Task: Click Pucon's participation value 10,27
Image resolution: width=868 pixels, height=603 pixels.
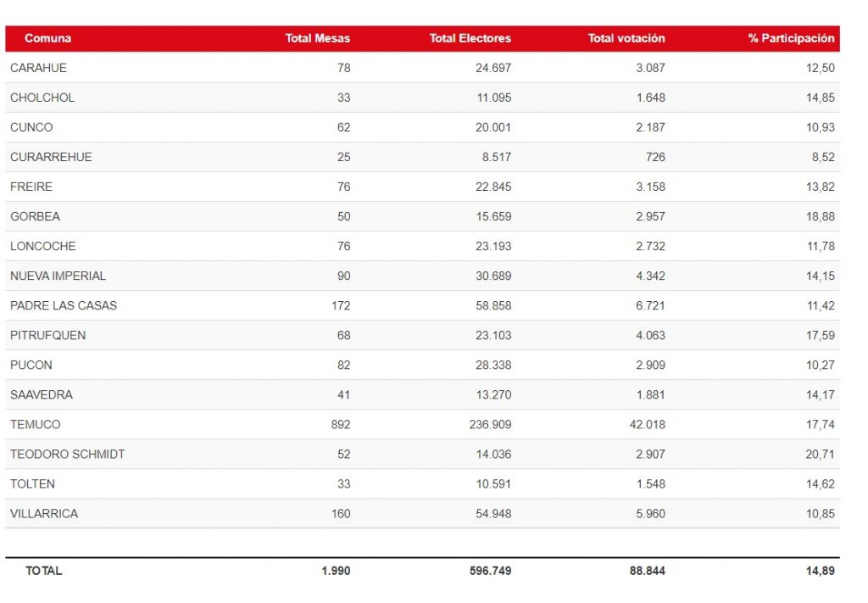Action: pyautogui.click(x=821, y=366)
